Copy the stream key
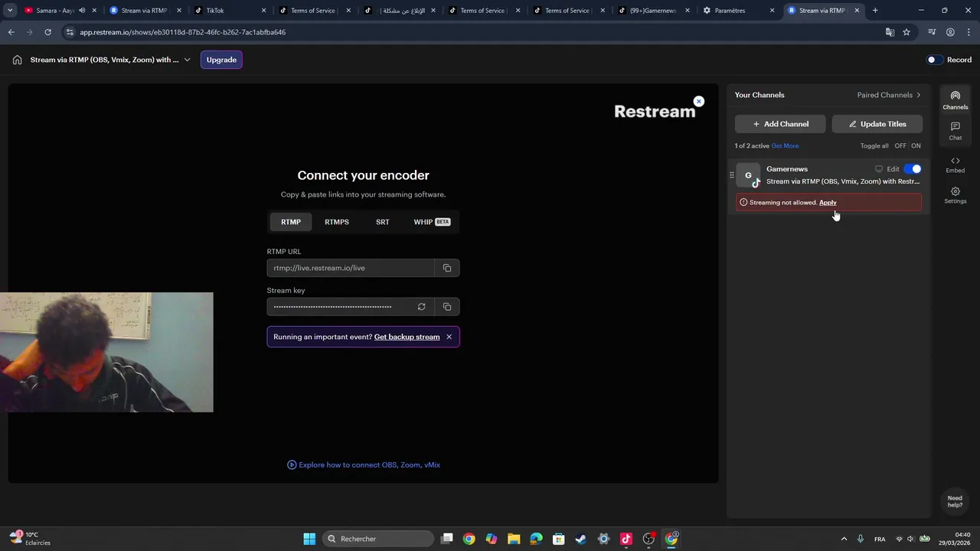 [x=447, y=307]
